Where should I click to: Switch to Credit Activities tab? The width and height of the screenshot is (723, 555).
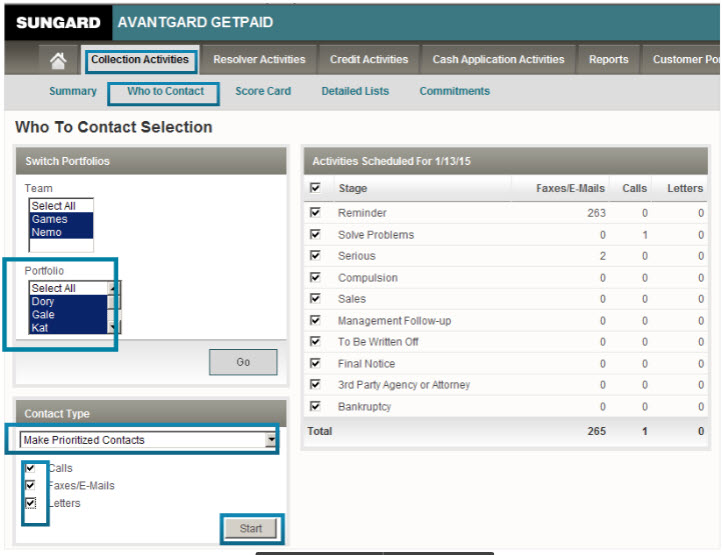369,59
